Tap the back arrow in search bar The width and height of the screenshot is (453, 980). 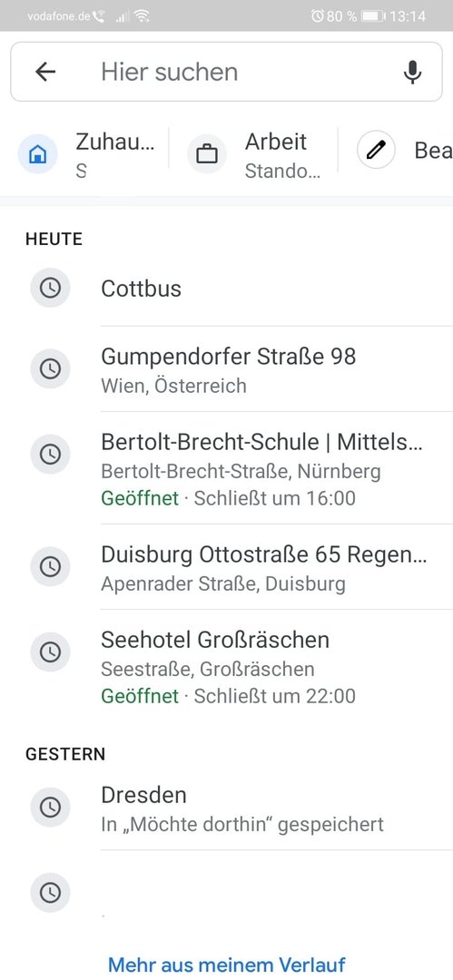pos(45,72)
